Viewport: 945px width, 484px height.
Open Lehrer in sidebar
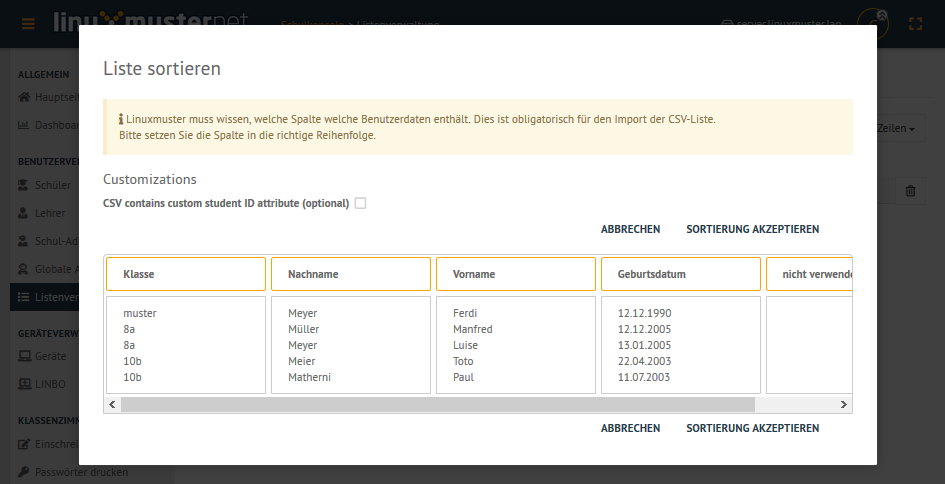pos(50,213)
